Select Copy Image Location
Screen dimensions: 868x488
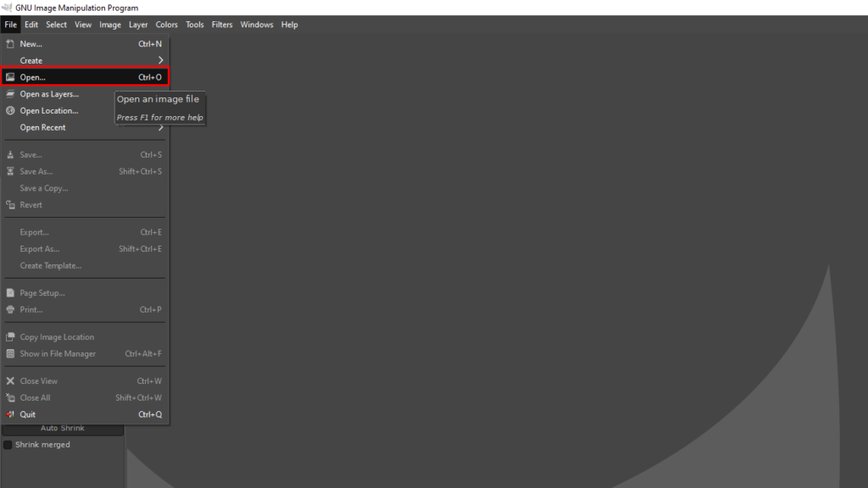[x=85, y=337]
